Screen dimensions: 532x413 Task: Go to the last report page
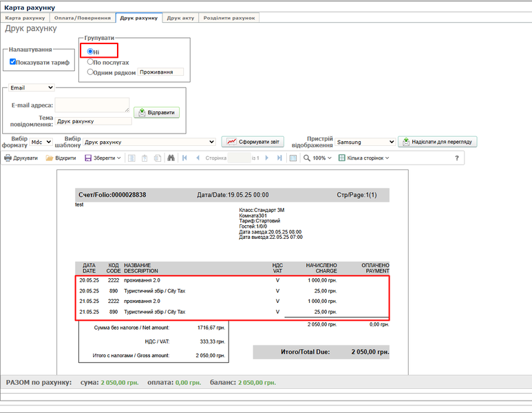(x=279, y=158)
